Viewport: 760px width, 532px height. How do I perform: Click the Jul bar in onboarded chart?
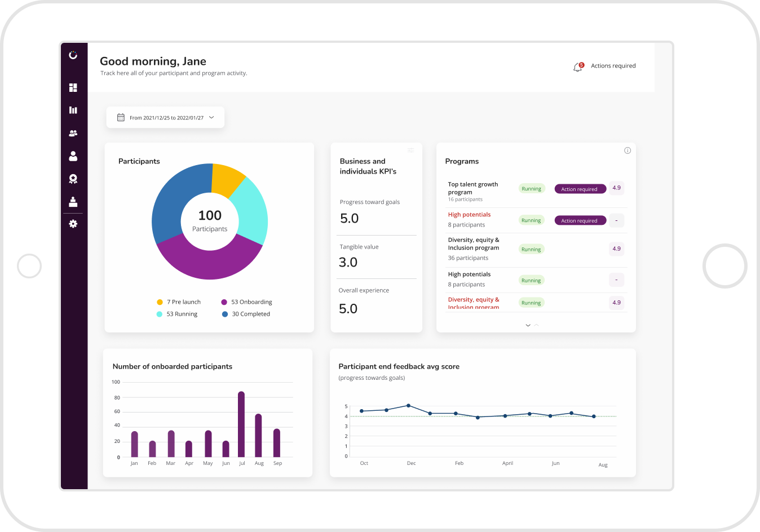tap(241, 424)
